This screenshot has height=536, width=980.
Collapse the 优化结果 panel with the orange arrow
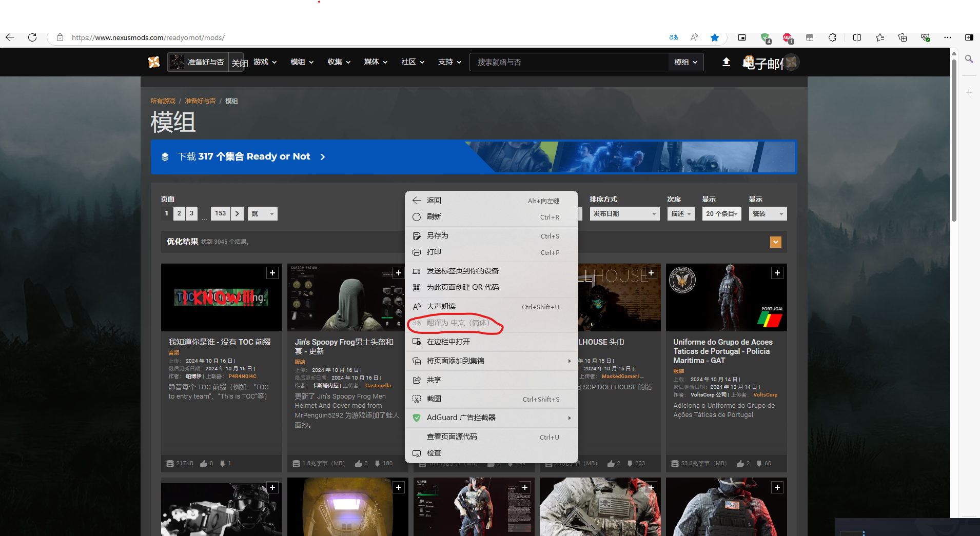pyautogui.click(x=776, y=242)
